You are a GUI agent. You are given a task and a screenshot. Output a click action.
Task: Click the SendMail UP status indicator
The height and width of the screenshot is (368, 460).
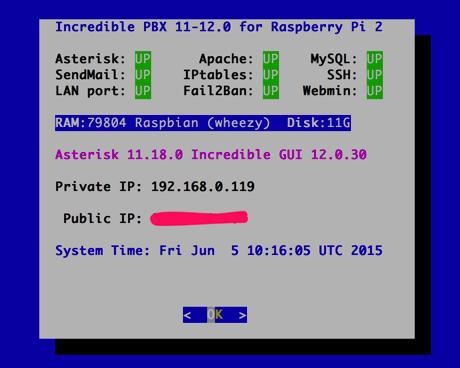[x=143, y=75]
